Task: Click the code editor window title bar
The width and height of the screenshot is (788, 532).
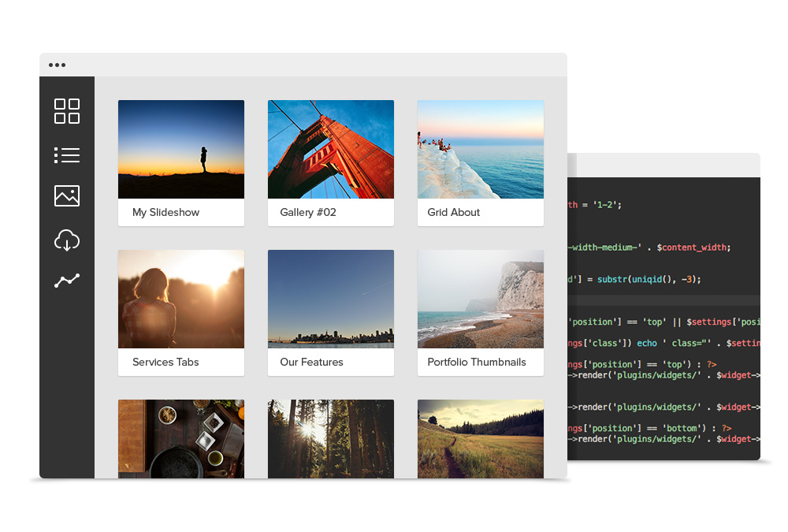Action: [x=666, y=166]
